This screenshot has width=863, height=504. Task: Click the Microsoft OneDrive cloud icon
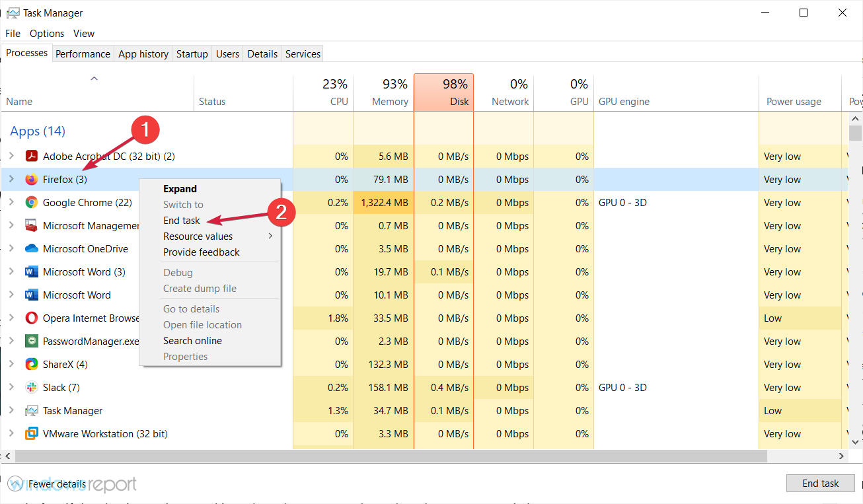click(31, 249)
